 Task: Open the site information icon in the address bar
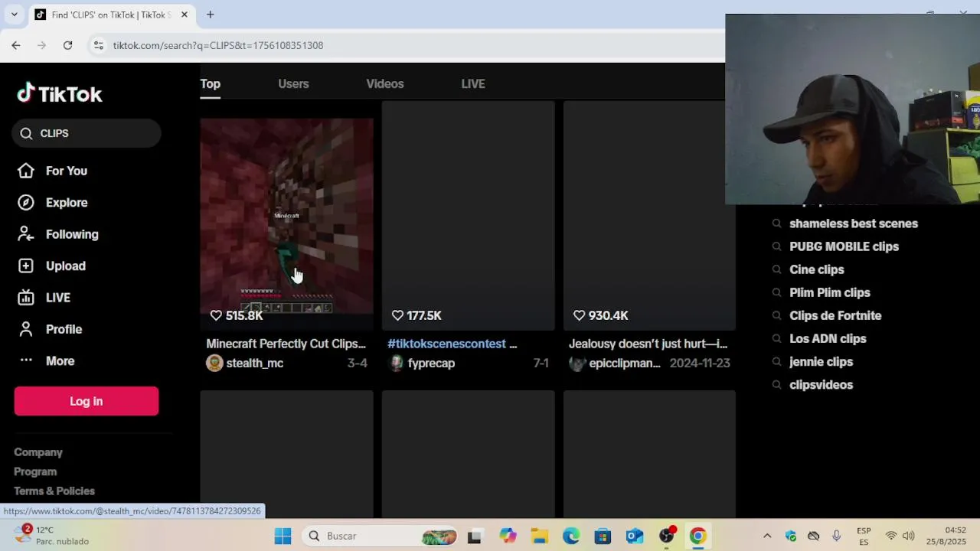[x=98, y=45]
